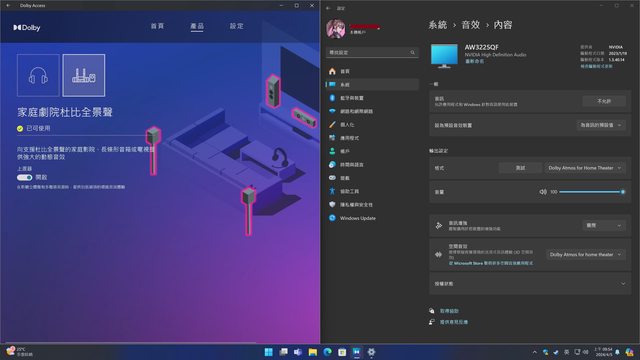Select the home theater speakers product tile

pyautogui.click(x=84, y=76)
